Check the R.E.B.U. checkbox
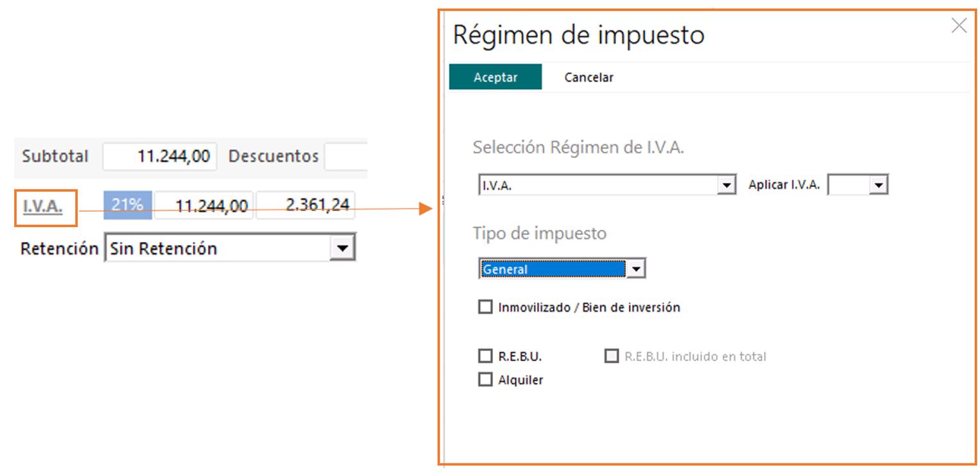980x473 pixels. [485, 356]
